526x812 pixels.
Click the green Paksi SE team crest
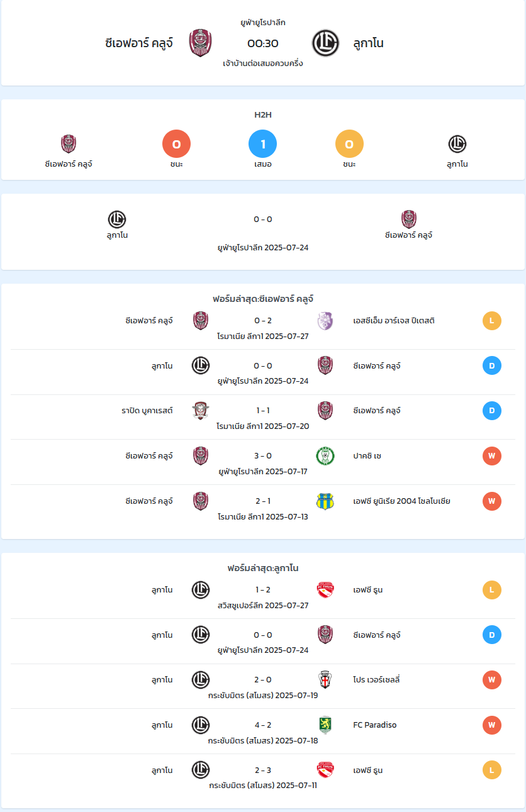coord(325,456)
